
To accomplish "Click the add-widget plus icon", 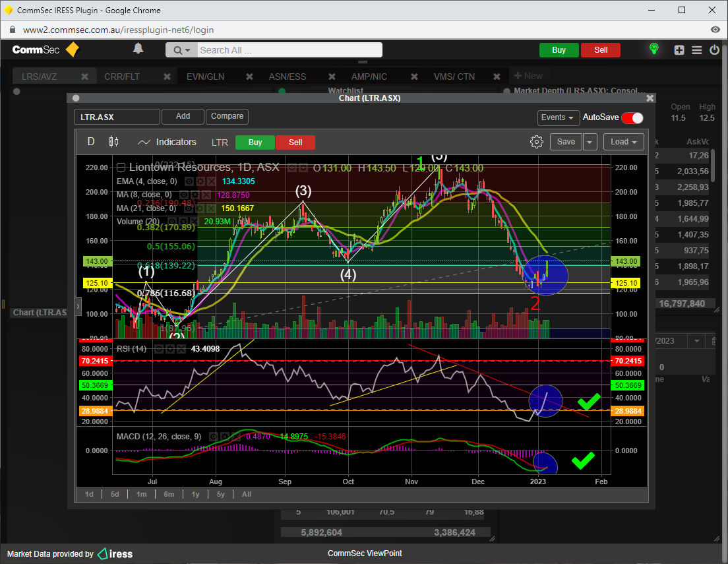I will coord(679,50).
